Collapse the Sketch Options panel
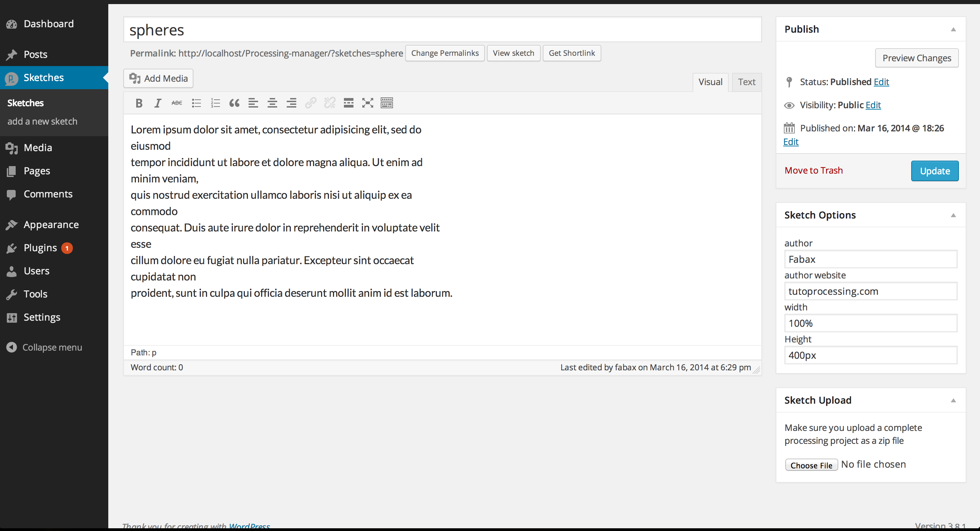Viewport: 980px width, 531px height. pos(953,215)
